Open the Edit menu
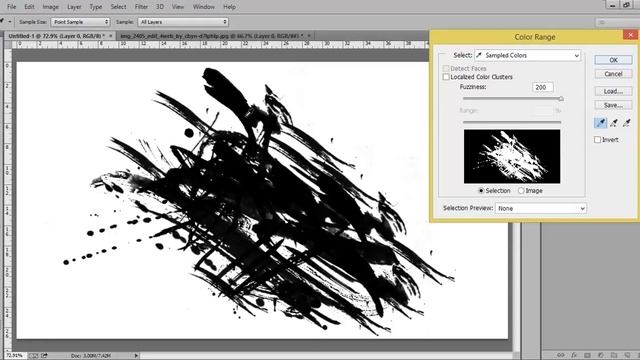 pos(29,7)
